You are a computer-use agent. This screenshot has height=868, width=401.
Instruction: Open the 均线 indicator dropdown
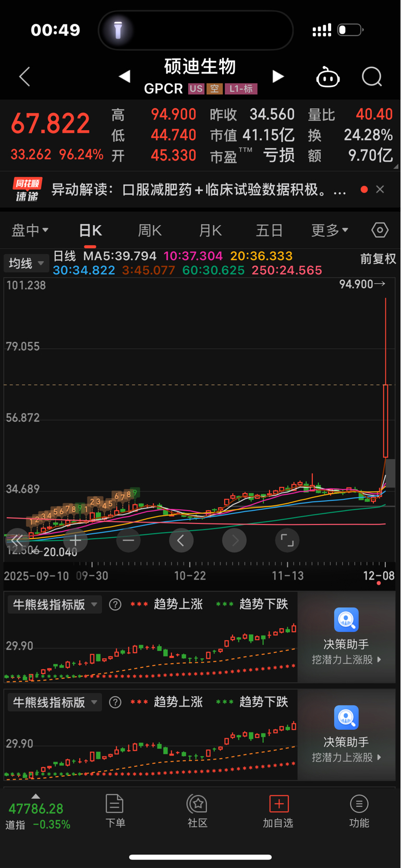[26, 263]
